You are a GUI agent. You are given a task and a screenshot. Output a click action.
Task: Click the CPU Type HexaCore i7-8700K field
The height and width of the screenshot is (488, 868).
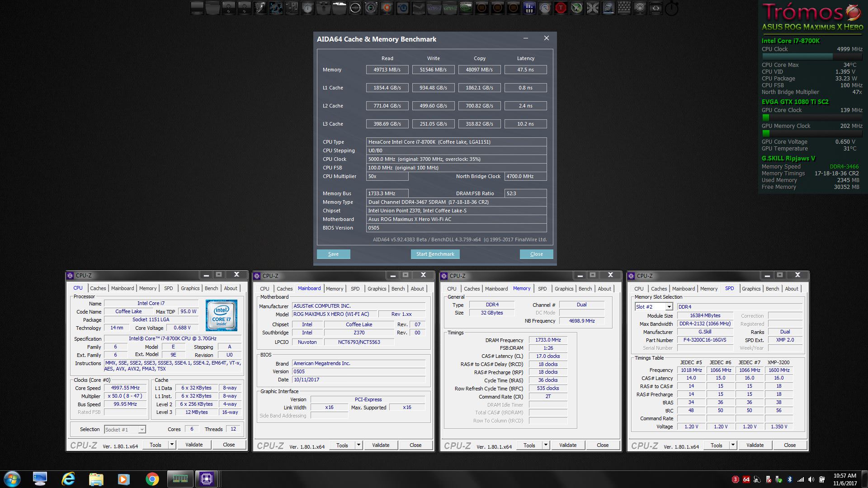click(x=456, y=142)
